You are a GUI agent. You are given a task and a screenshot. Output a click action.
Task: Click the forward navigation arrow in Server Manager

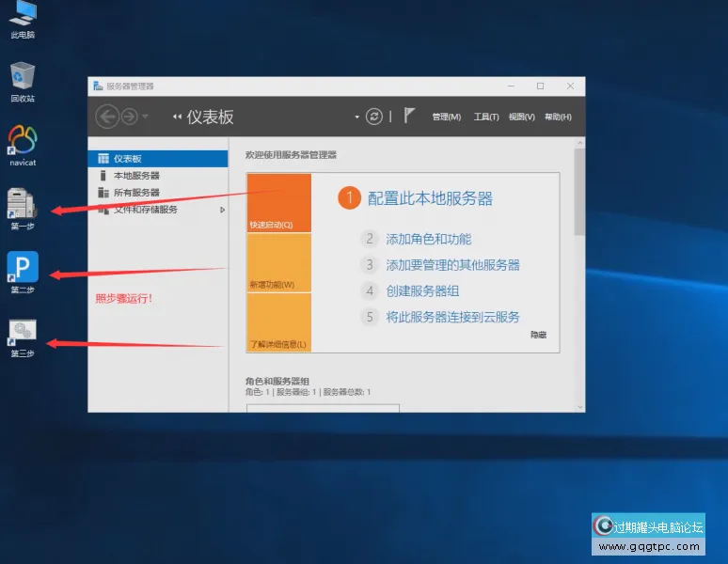[x=130, y=117]
